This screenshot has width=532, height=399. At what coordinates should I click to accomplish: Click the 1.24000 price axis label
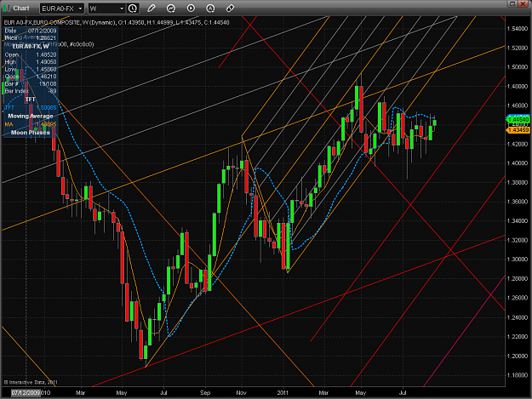518,317
